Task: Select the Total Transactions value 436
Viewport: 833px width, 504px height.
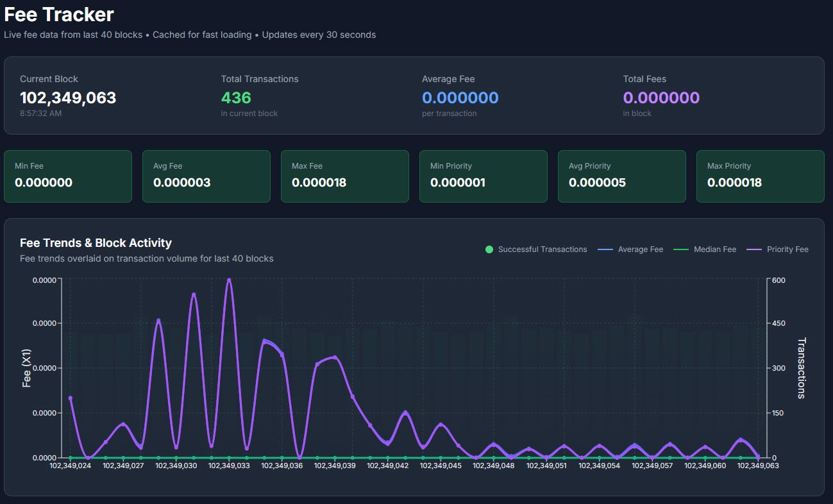Action: click(236, 97)
